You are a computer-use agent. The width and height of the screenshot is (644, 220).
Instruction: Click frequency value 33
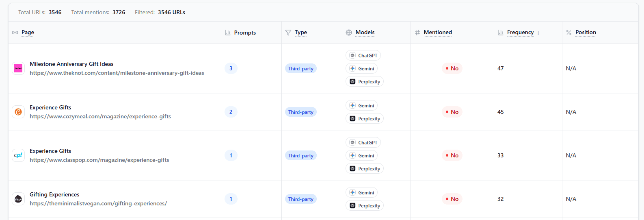(x=501, y=155)
